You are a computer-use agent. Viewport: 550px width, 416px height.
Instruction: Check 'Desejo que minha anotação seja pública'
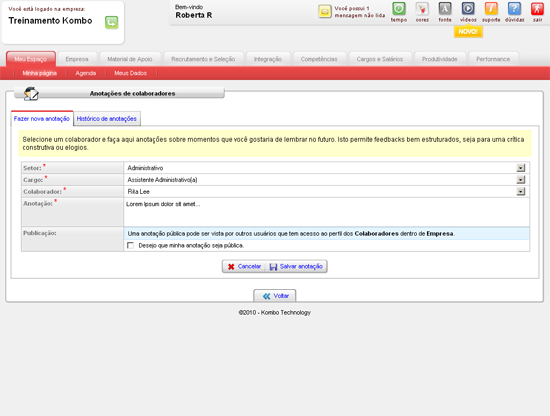coord(130,245)
